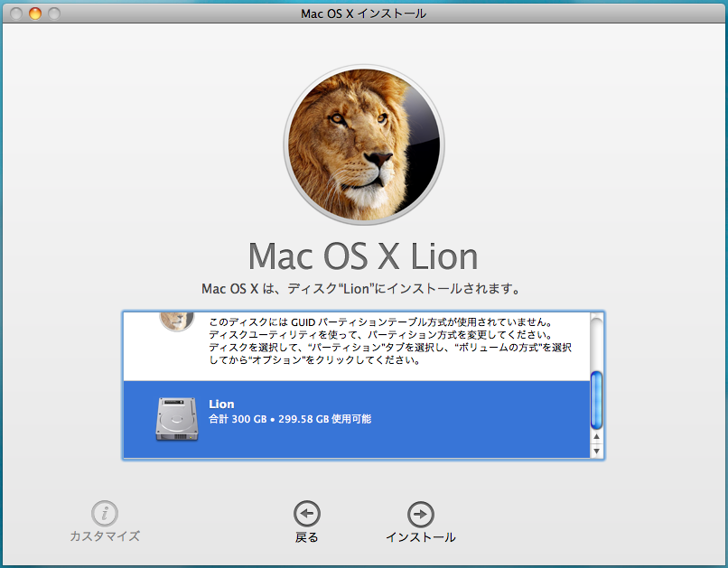Click the scrollbar down arrow
The height and width of the screenshot is (568, 728).
click(x=597, y=451)
